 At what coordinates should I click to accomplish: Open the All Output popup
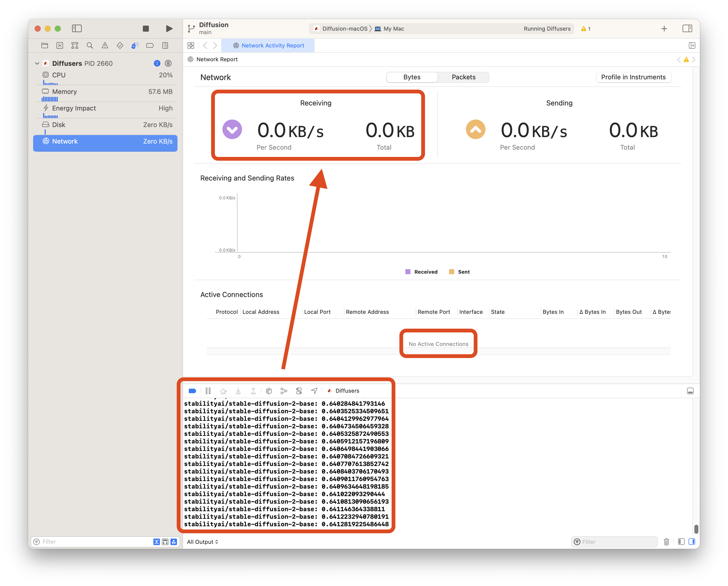tap(203, 542)
